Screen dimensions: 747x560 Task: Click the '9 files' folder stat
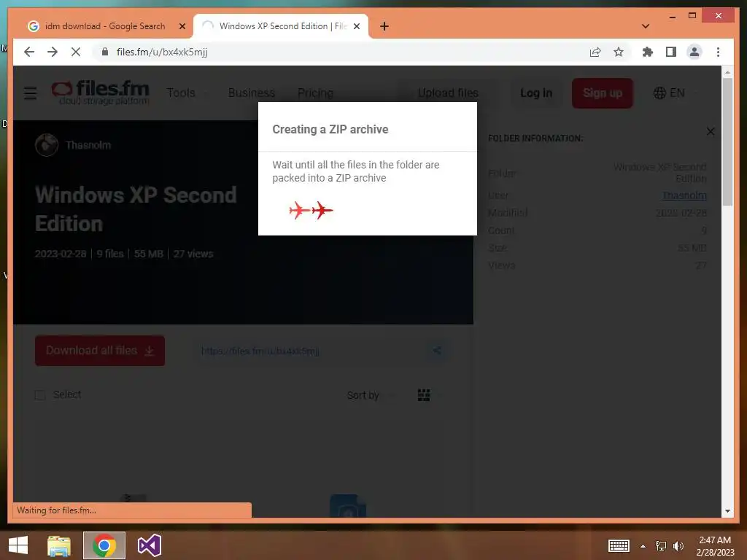click(110, 254)
